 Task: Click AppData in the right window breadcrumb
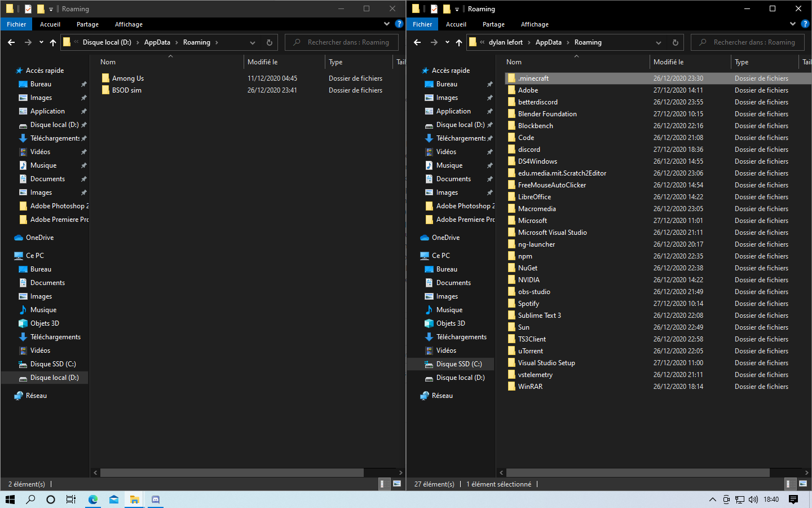tap(548, 42)
